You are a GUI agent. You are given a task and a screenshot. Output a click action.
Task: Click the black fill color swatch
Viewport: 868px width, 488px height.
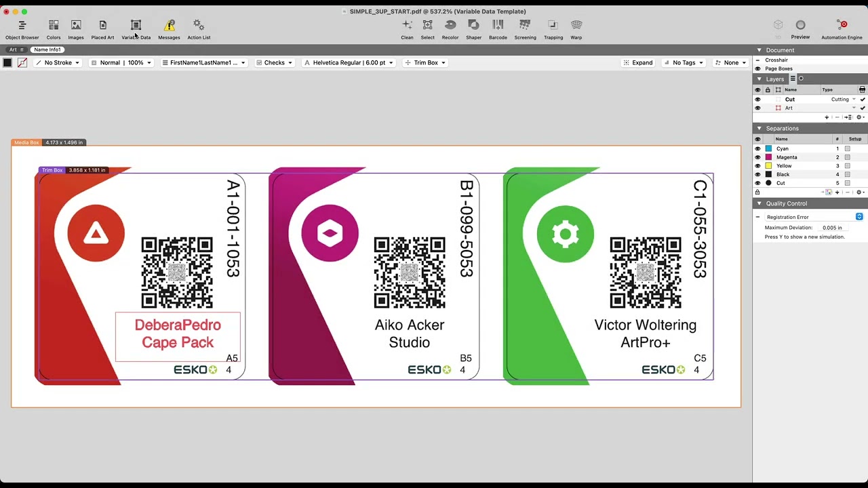pos(7,62)
